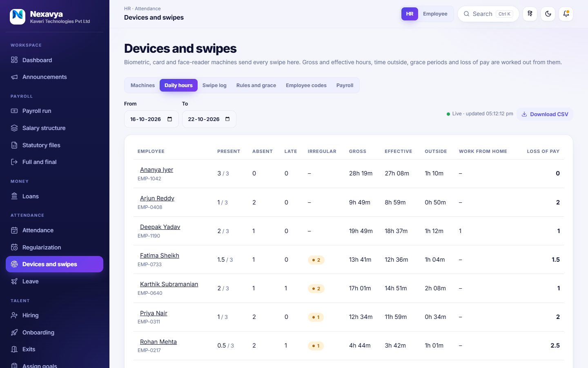
Task: Open Rohan Mehta's employee record
Action: click(x=158, y=342)
